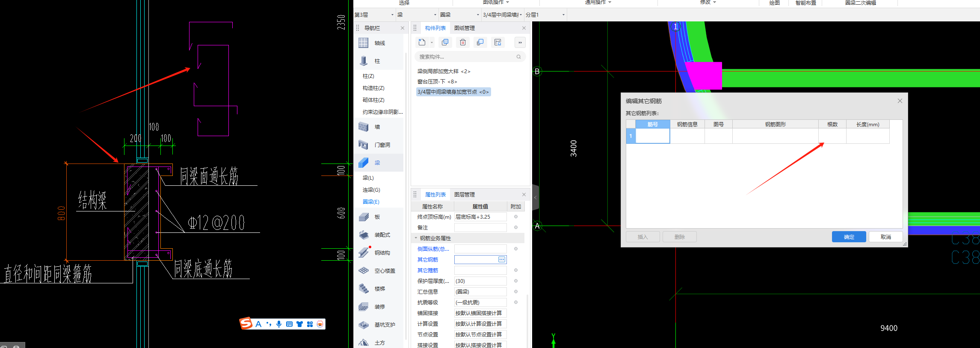Open the 智能布置 ribbon group

point(806,3)
